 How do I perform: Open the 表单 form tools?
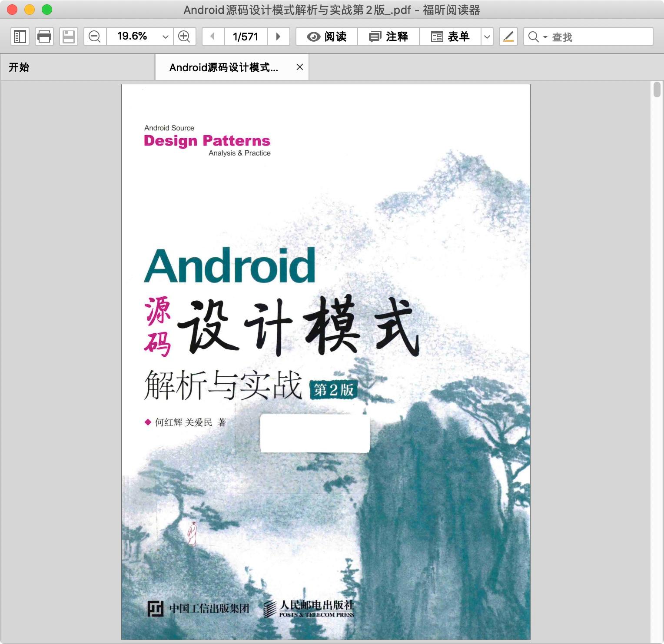pyautogui.click(x=450, y=37)
